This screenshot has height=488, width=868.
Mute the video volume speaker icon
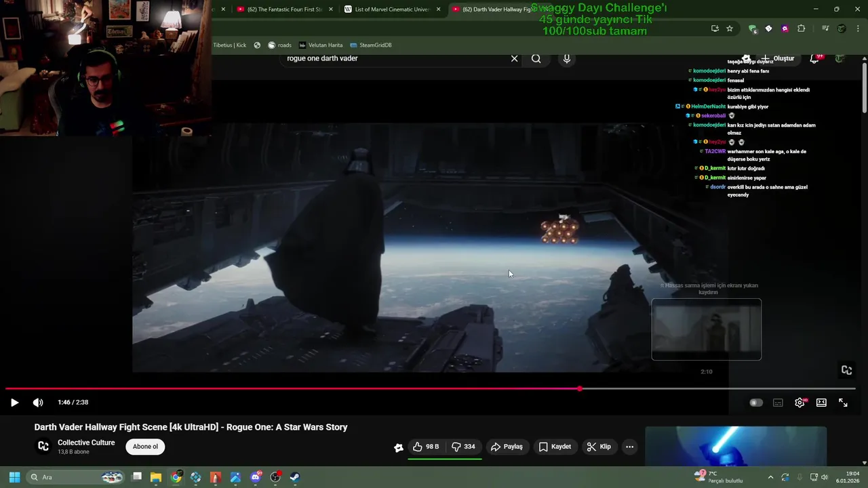[38, 403]
